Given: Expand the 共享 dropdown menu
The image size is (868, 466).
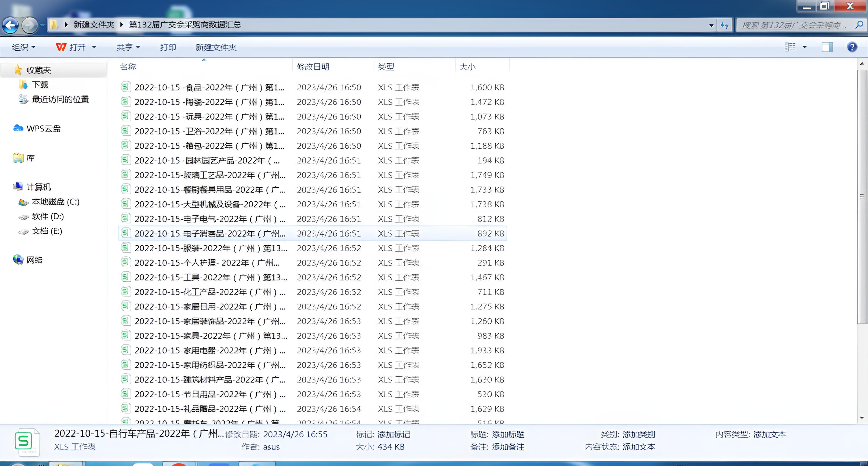Looking at the screenshot, I should tap(128, 47).
